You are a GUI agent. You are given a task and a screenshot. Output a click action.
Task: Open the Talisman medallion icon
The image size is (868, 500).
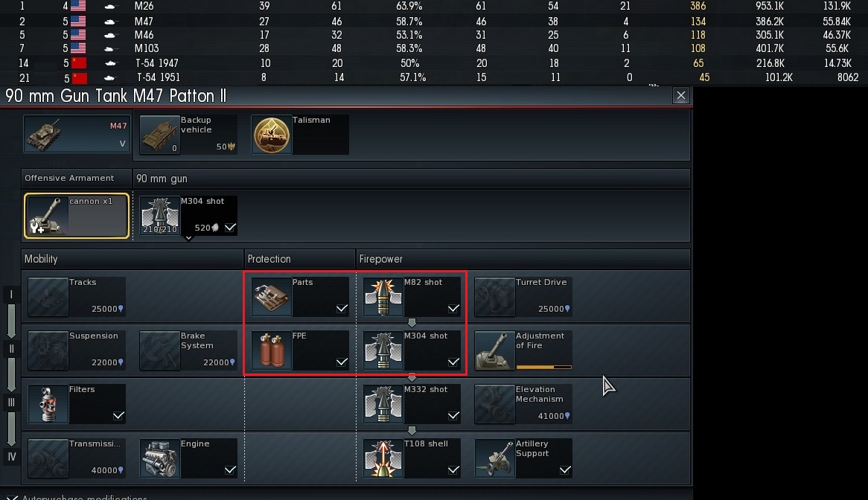pyautogui.click(x=271, y=135)
